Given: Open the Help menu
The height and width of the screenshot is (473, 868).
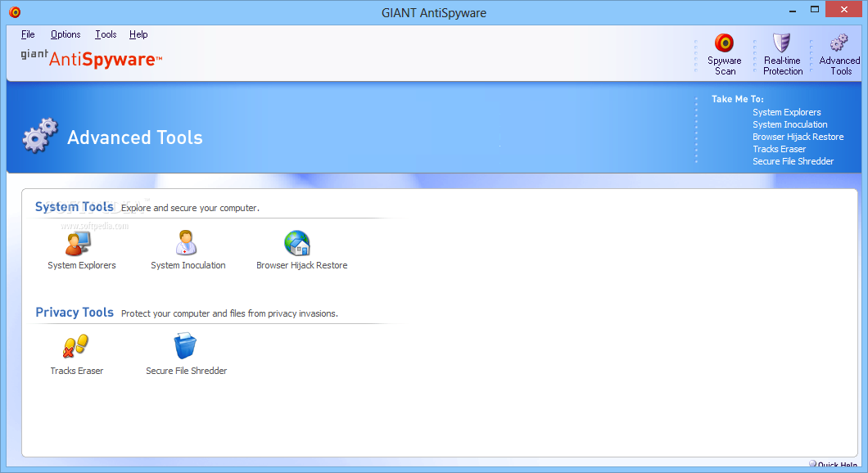Looking at the screenshot, I should [138, 34].
